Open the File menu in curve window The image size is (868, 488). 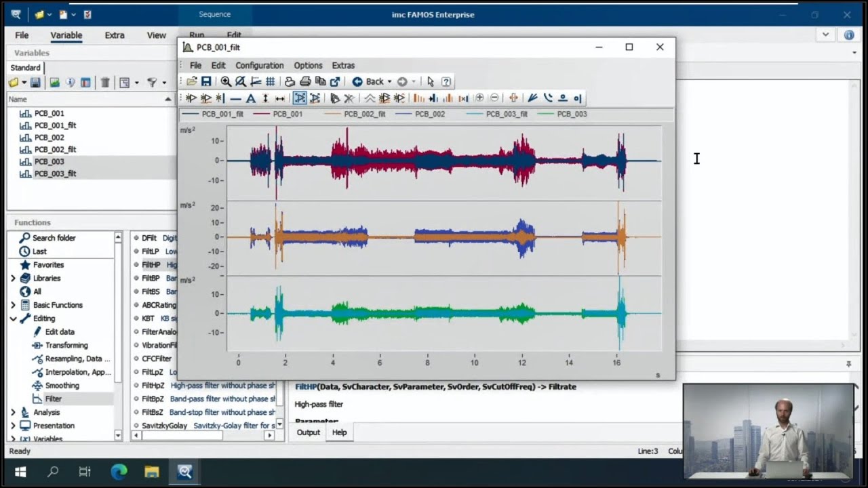click(x=195, y=66)
